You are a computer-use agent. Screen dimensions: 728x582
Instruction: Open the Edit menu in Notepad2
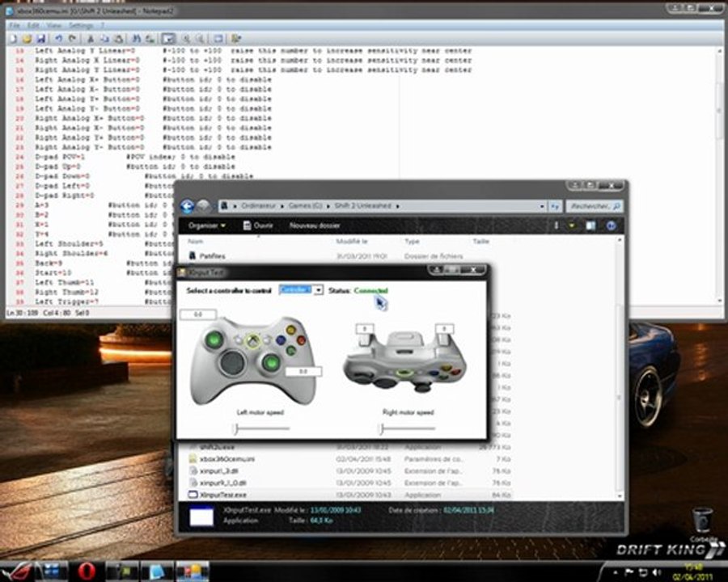pyautogui.click(x=33, y=25)
